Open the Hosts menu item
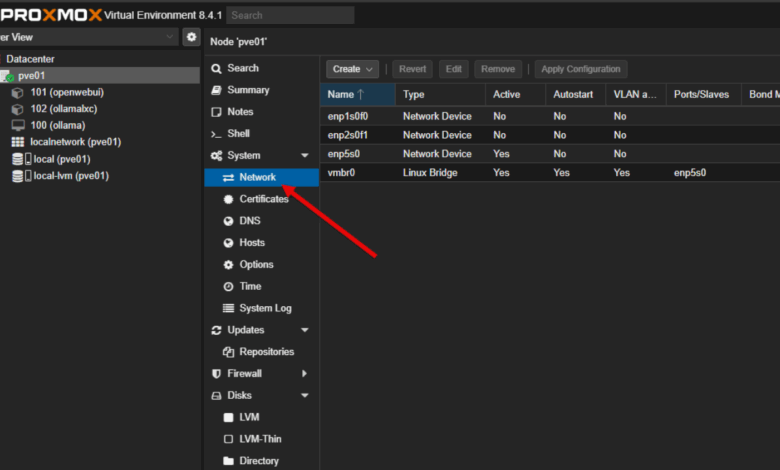The width and height of the screenshot is (780, 470). [x=261, y=243]
